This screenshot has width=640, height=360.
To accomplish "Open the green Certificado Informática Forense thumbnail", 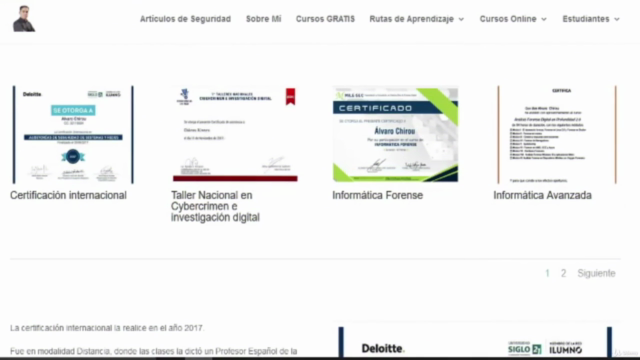I will 395,134.
